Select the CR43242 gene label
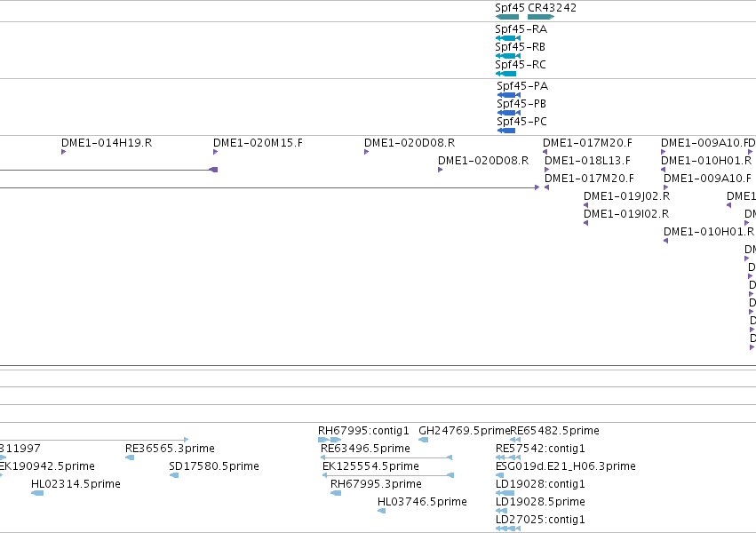 552,8
